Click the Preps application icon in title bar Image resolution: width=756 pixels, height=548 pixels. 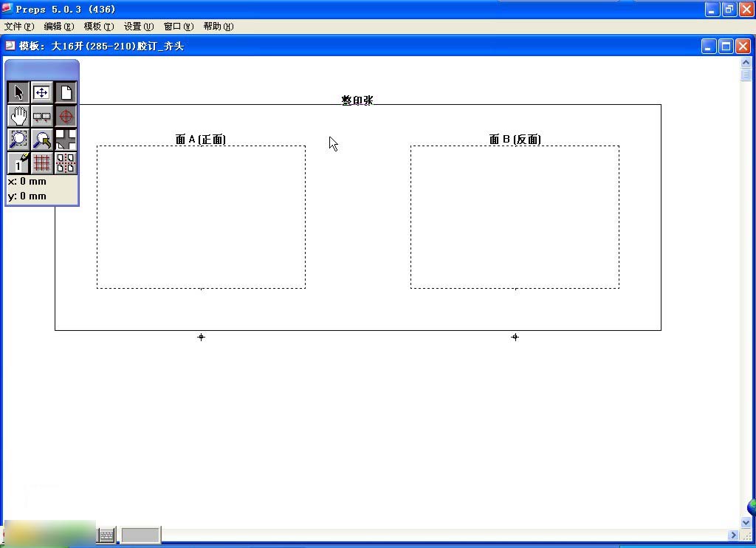pos(7,9)
